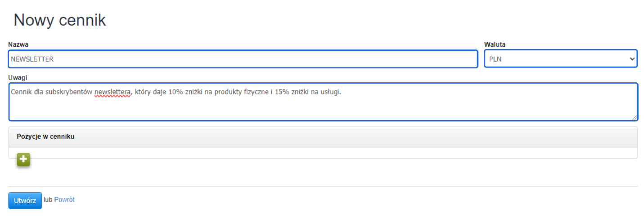Add a new price list position
The height and width of the screenshot is (216, 644).
(x=23, y=159)
